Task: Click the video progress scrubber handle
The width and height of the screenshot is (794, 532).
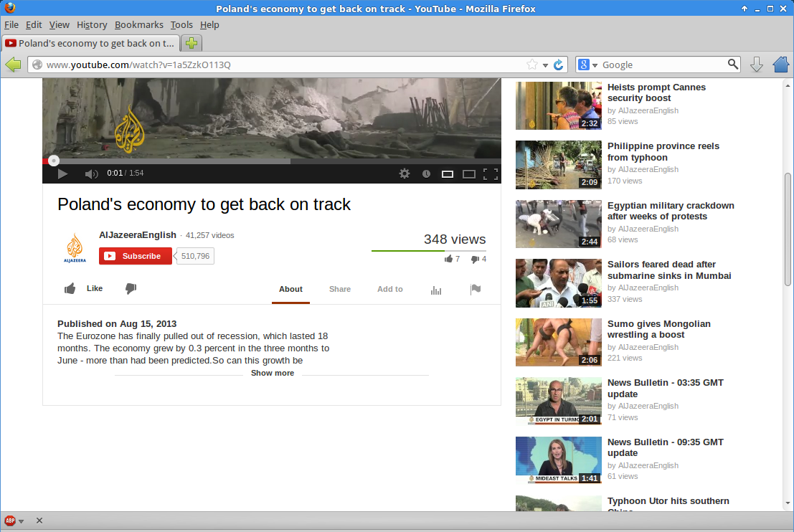Action: point(53,161)
